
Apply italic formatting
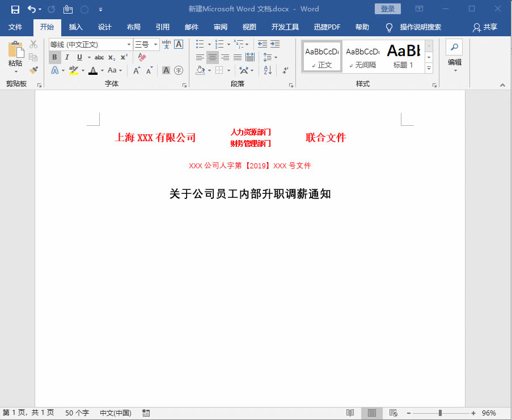click(67, 57)
